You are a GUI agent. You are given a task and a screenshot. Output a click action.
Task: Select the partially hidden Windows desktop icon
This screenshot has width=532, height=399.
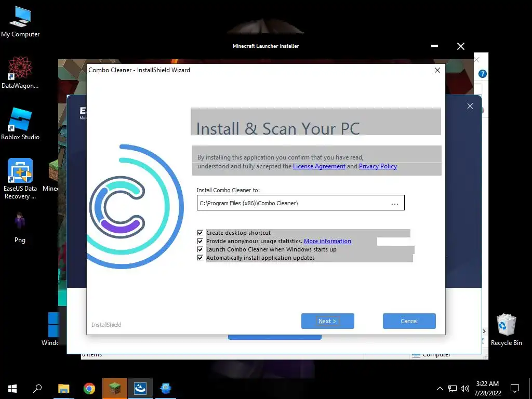[x=50, y=329]
